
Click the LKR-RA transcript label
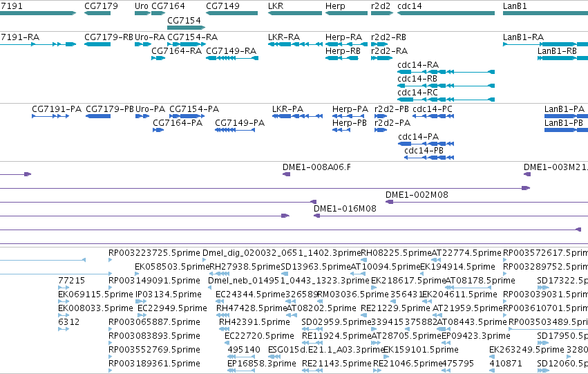(284, 37)
